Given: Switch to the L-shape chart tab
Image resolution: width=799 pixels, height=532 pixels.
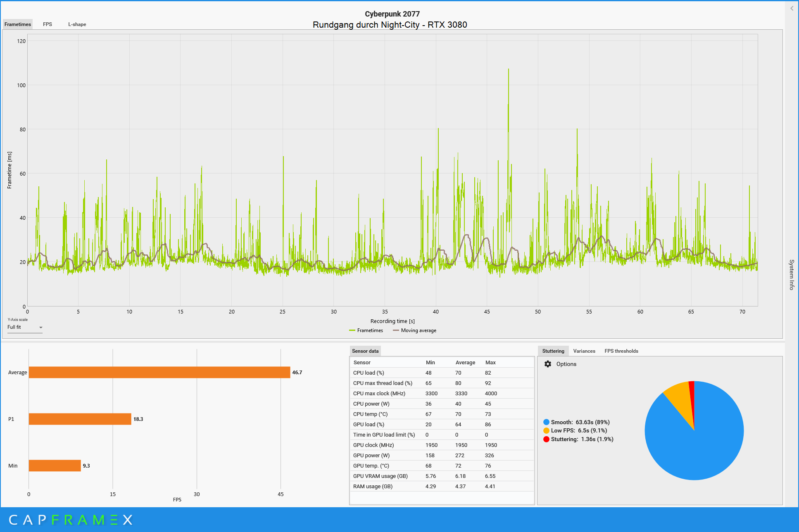Looking at the screenshot, I should (77, 24).
